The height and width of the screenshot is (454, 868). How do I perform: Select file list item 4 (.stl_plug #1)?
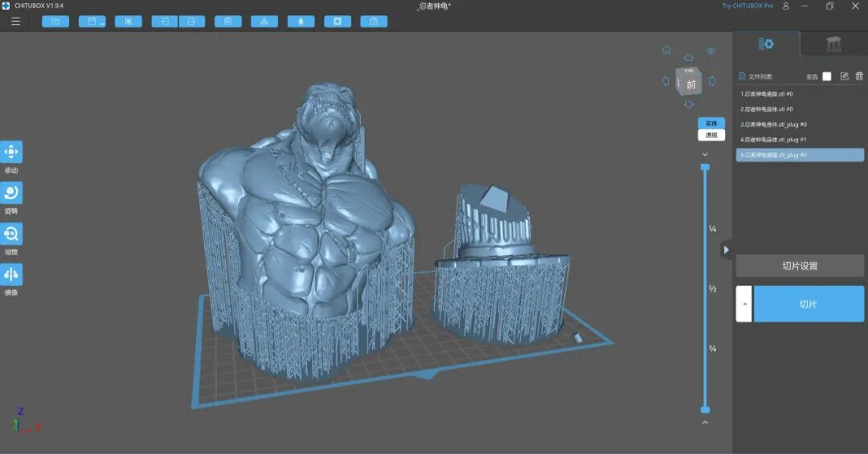point(800,140)
